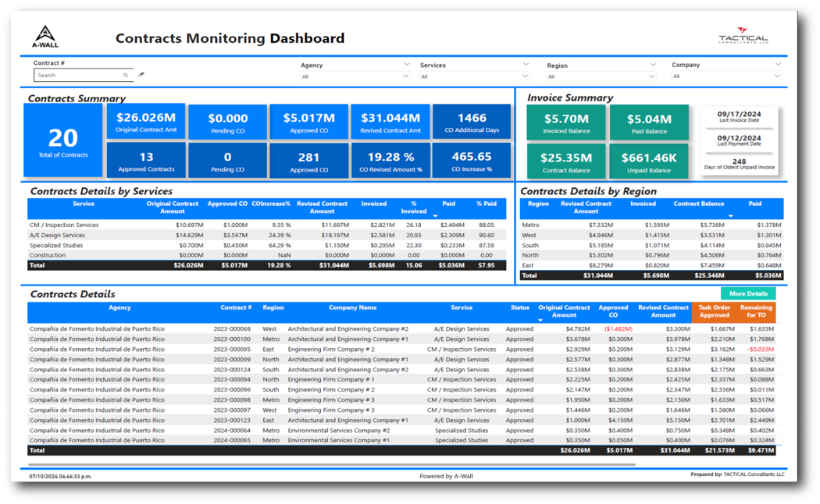Image resolution: width=820 pixels, height=504 pixels.
Task: Clear Contract # selections with eraser icon
Action: 141,75
